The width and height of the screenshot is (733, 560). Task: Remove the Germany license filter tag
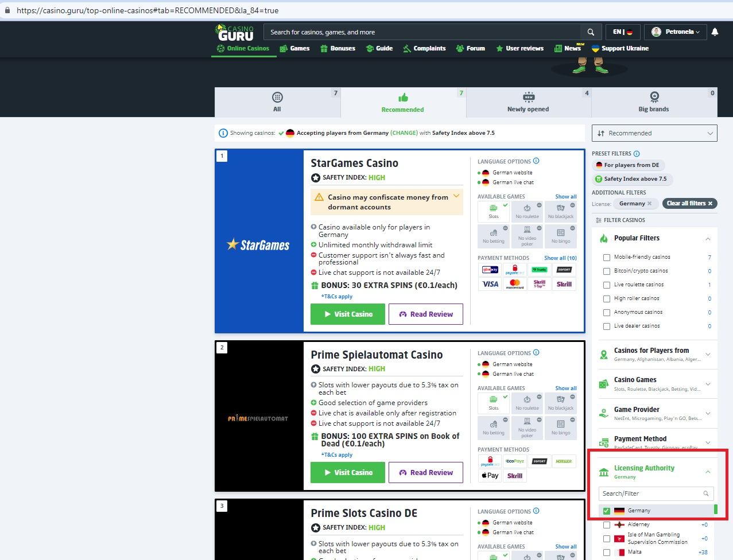click(649, 204)
